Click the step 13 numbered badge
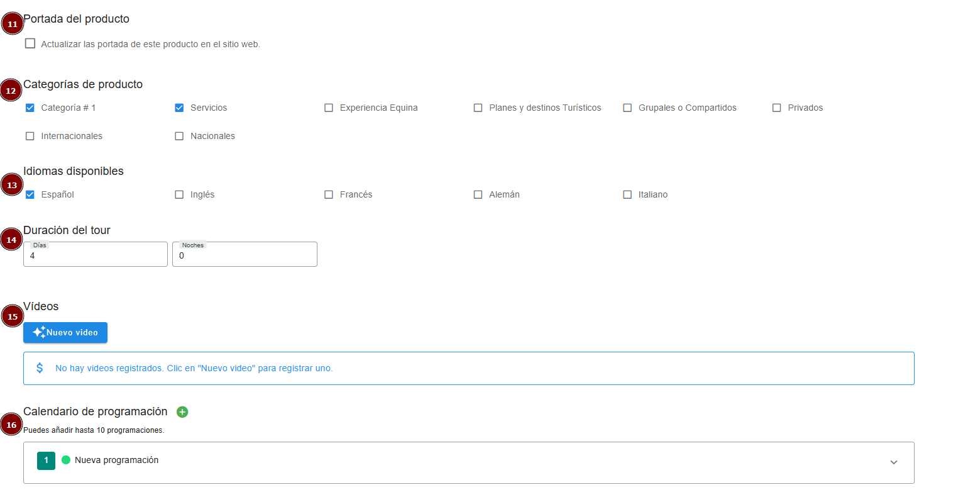The width and height of the screenshot is (980, 492). coord(12,186)
